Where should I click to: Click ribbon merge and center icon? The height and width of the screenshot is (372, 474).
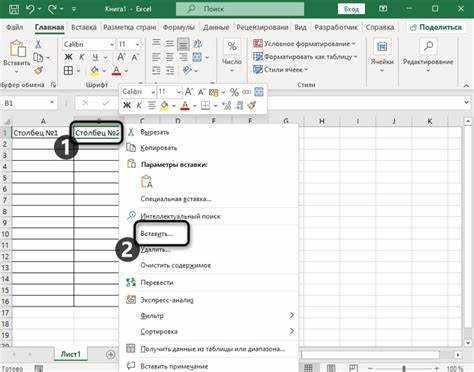(x=197, y=57)
